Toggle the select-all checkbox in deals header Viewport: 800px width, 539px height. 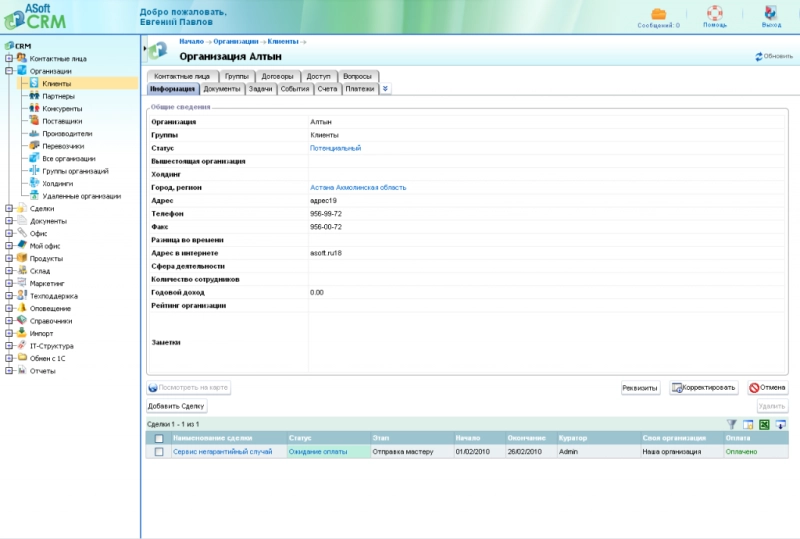click(x=159, y=438)
